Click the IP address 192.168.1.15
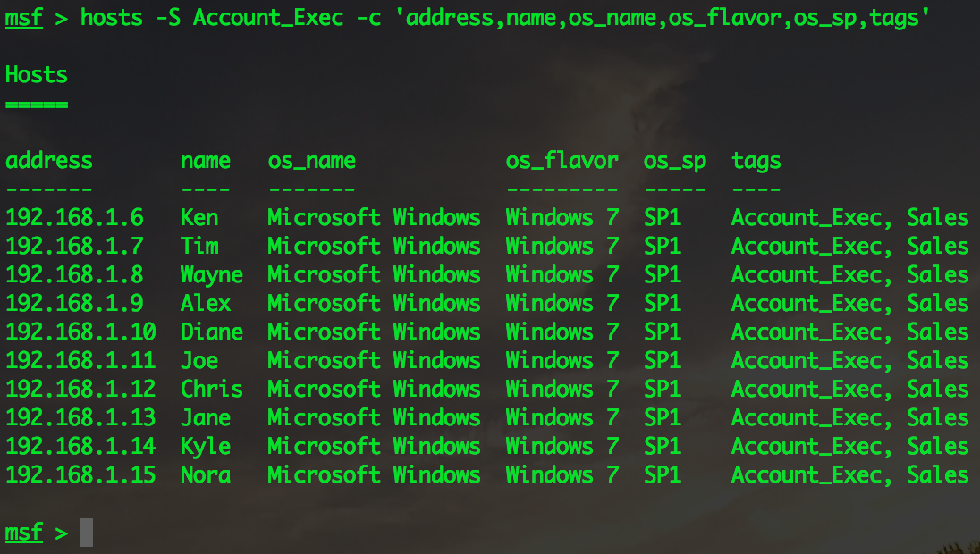 coord(80,474)
